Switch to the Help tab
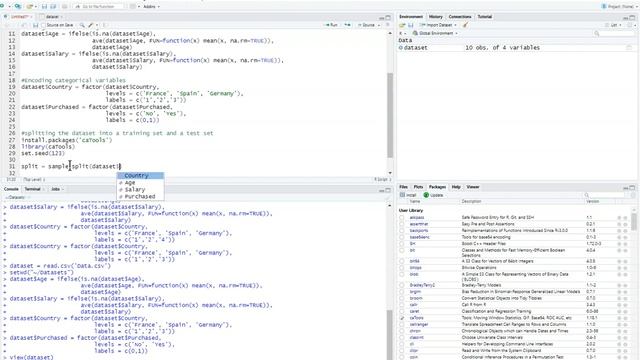640x360 pixels. (456, 187)
